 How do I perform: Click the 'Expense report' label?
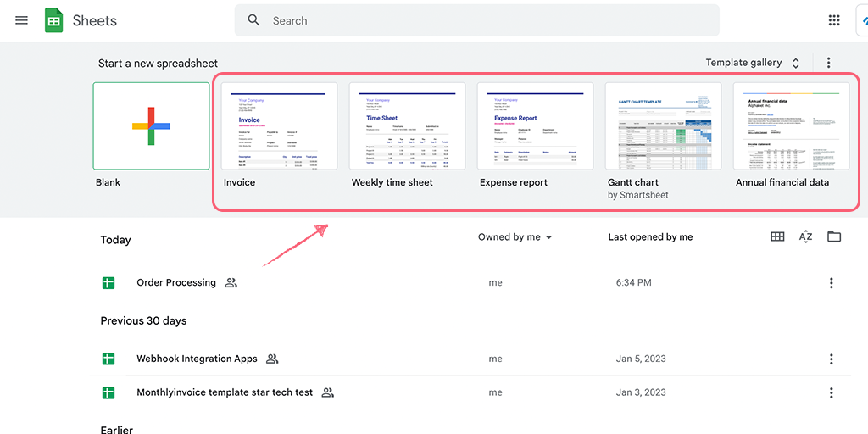click(513, 182)
